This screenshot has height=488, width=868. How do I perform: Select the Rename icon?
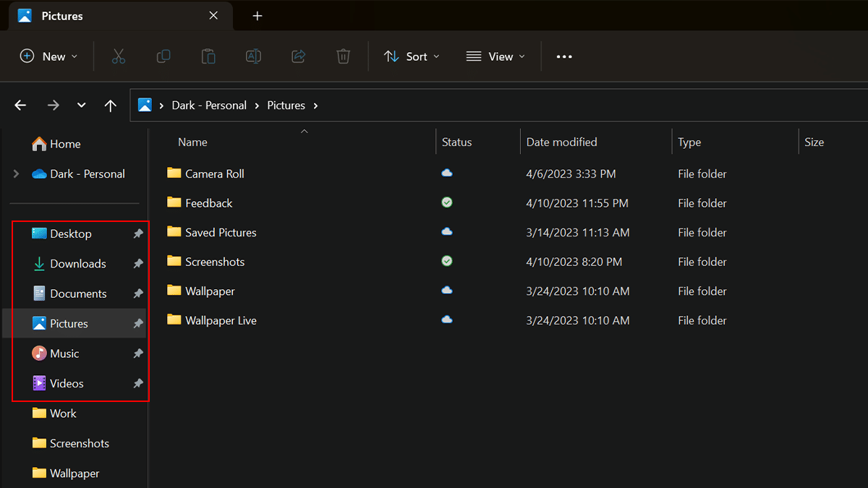tap(252, 56)
